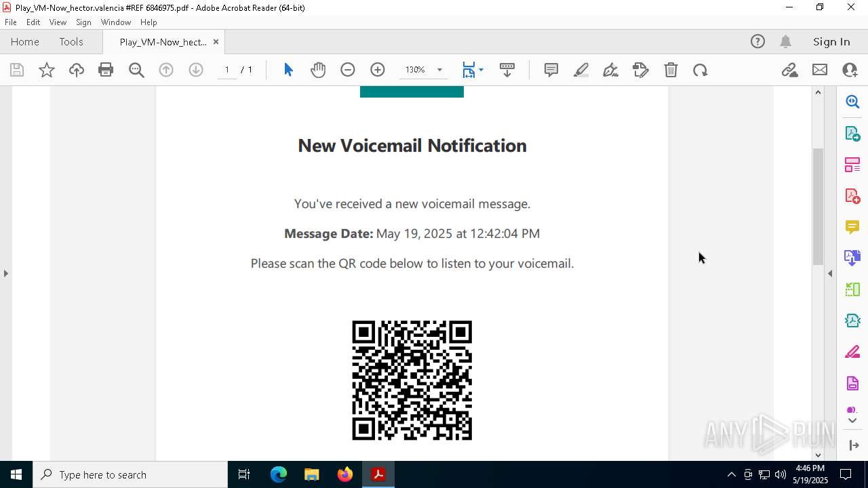
Task: Open the Help menu
Action: [149, 22]
